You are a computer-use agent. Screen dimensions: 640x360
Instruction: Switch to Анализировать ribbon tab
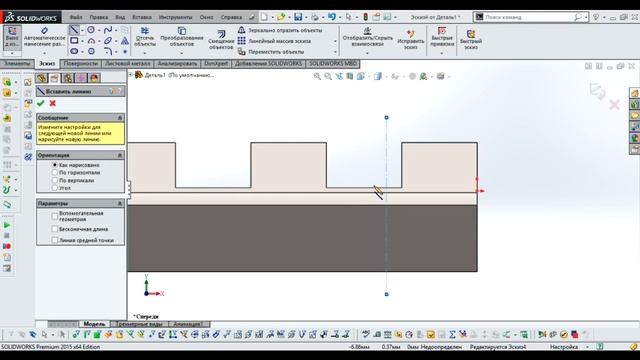[x=177, y=64]
